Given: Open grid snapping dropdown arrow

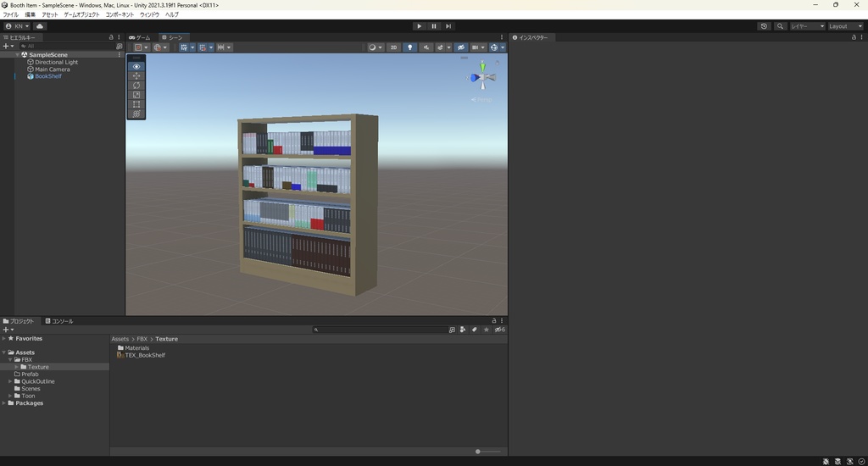Looking at the screenshot, I should pos(211,47).
